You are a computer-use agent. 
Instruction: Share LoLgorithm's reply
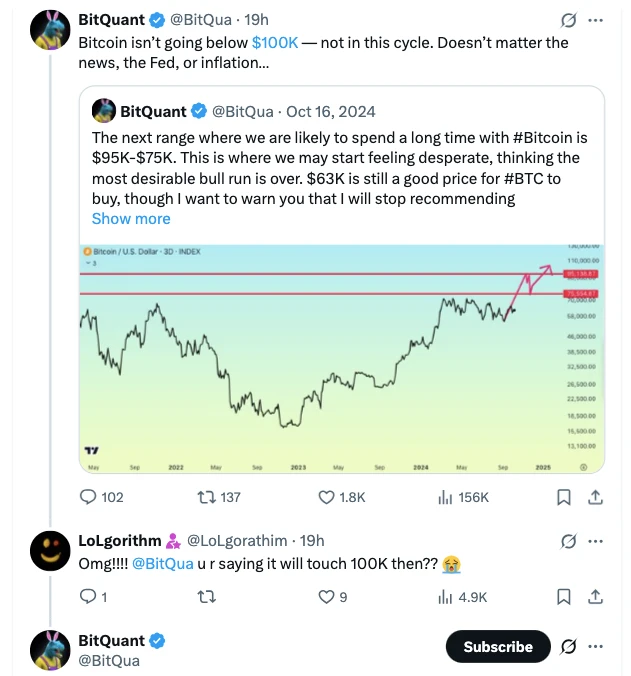[x=595, y=597]
